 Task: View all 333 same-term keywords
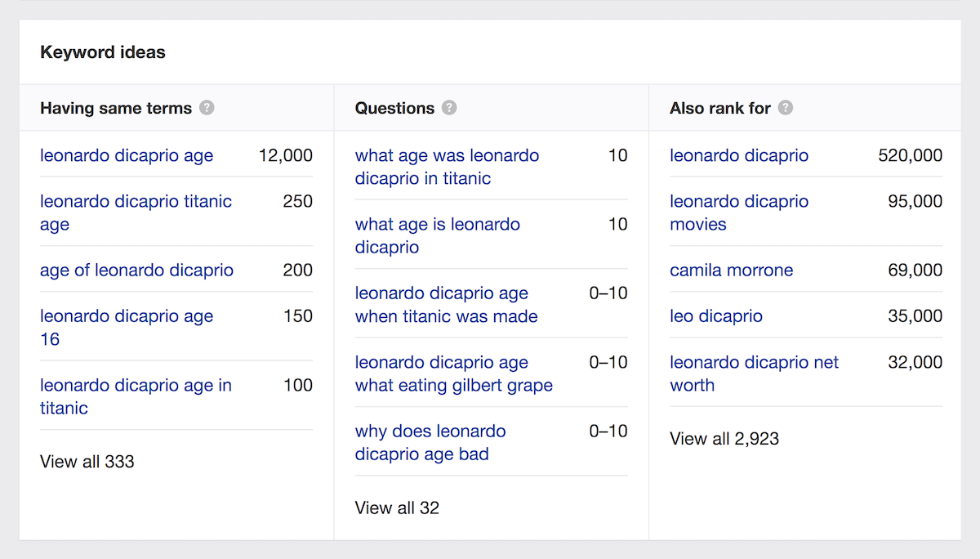[x=87, y=462]
